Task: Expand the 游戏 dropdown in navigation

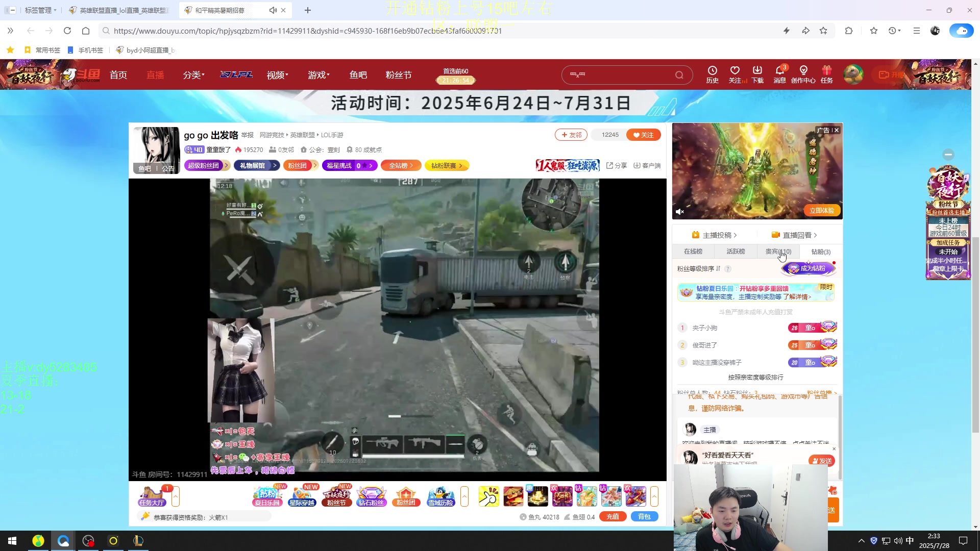Action: [x=319, y=75]
